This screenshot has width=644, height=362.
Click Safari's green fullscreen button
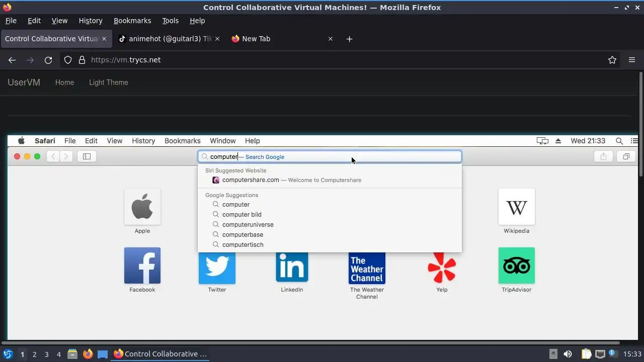tap(37, 156)
